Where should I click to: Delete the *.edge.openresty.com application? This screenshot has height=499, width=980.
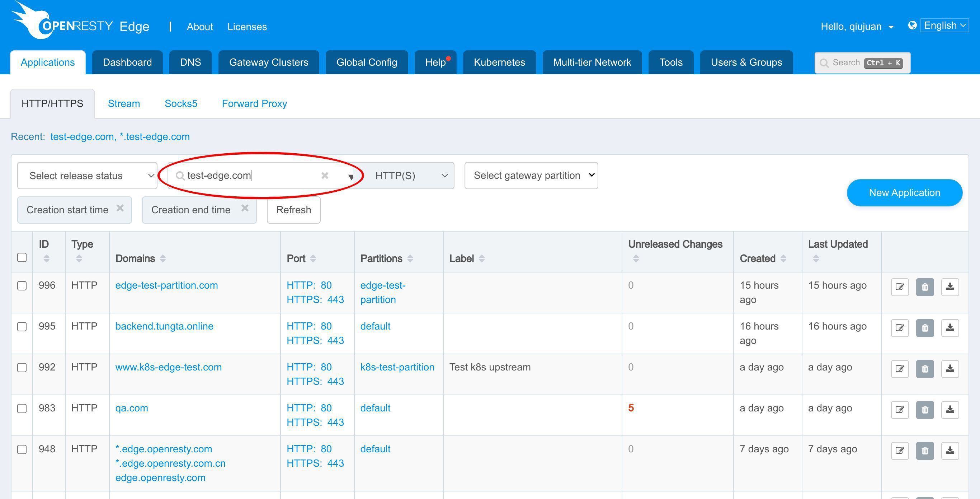(x=925, y=450)
